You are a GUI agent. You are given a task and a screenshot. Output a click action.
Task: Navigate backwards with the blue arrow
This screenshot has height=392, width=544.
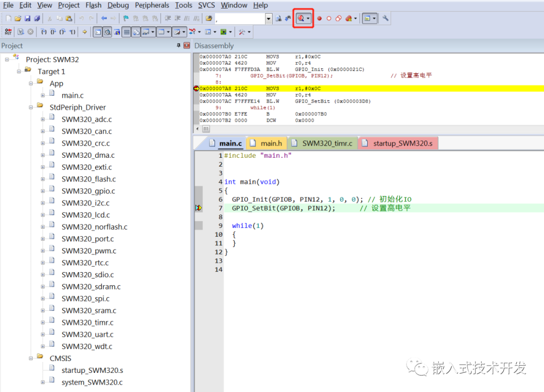click(x=104, y=18)
